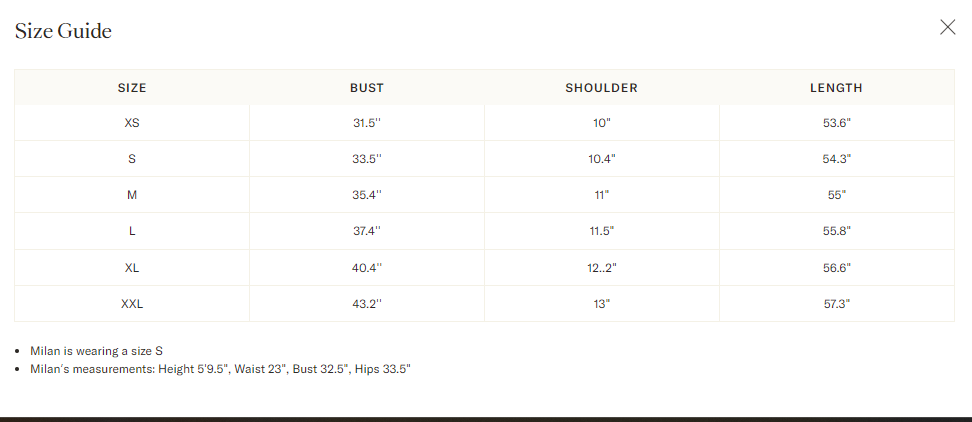Click the 40.4'' bust measurement cell
This screenshot has height=422, width=972.
[x=367, y=268]
